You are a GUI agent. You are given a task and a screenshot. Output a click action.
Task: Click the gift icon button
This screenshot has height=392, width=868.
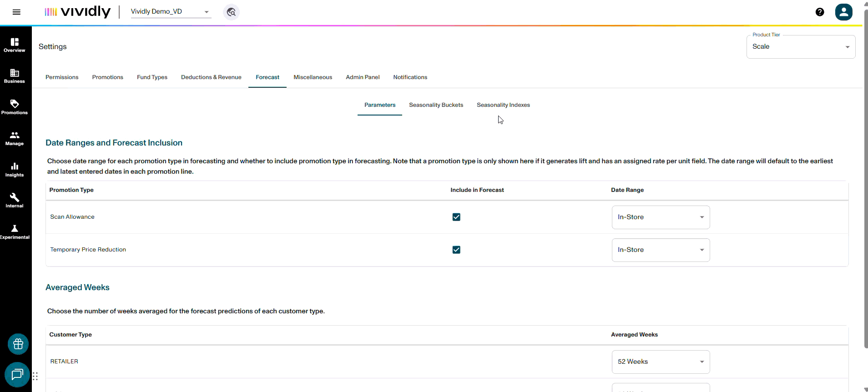pos(18,344)
